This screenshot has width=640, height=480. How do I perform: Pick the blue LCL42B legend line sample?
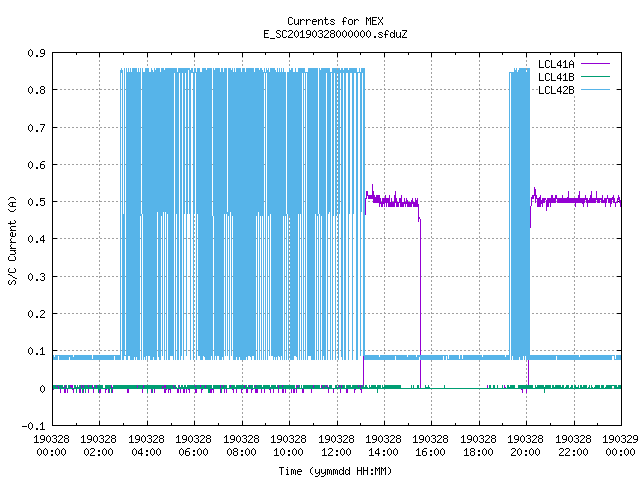pyautogui.click(x=595, y=89)
